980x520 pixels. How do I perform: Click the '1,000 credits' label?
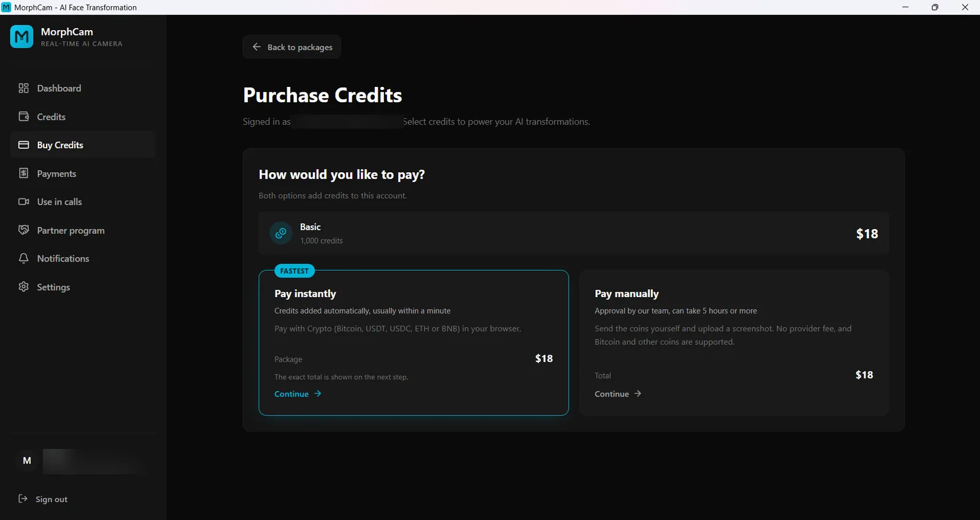322,241
